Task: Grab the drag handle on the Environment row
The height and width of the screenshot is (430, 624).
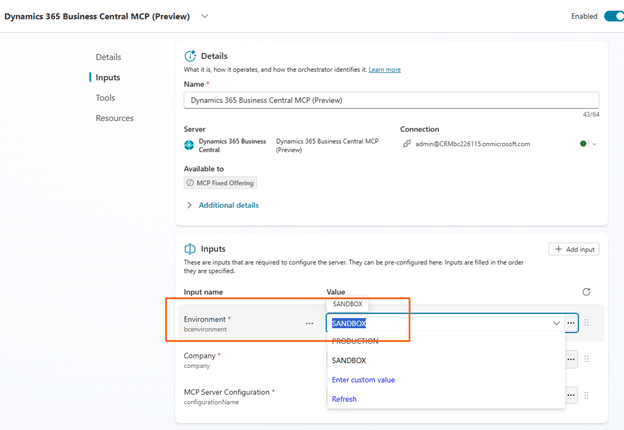Action: (x=587, y=323)
